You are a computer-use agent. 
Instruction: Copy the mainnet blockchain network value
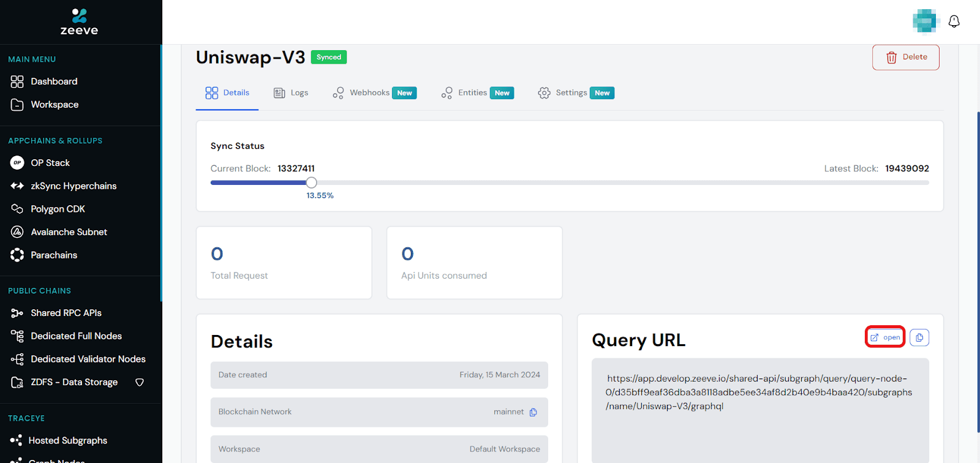[533, 412]
